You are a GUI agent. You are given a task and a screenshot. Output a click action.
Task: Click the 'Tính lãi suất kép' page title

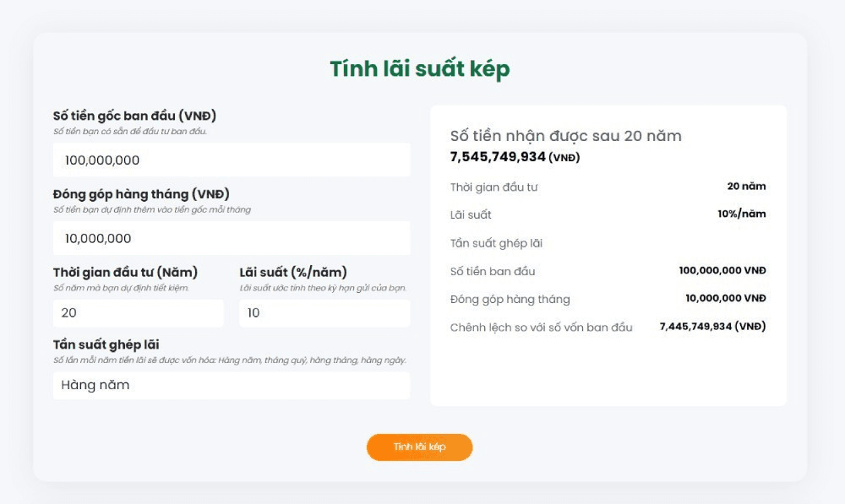point(420,68)
